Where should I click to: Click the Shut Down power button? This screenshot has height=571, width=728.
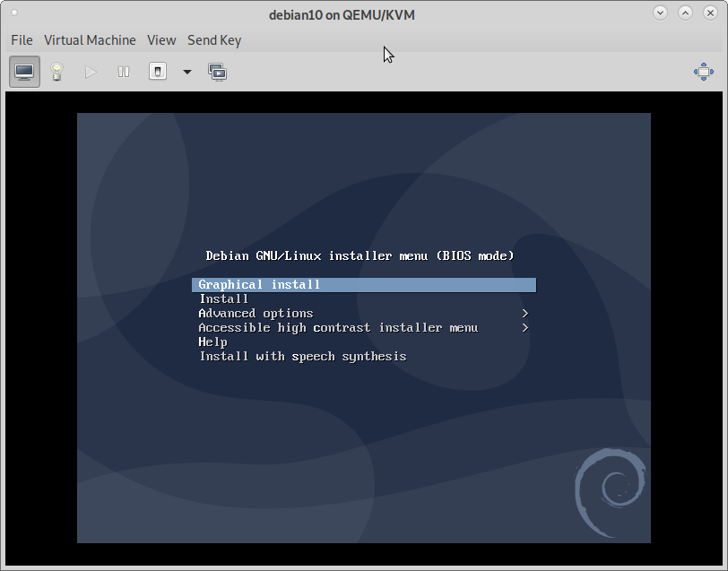158,72
